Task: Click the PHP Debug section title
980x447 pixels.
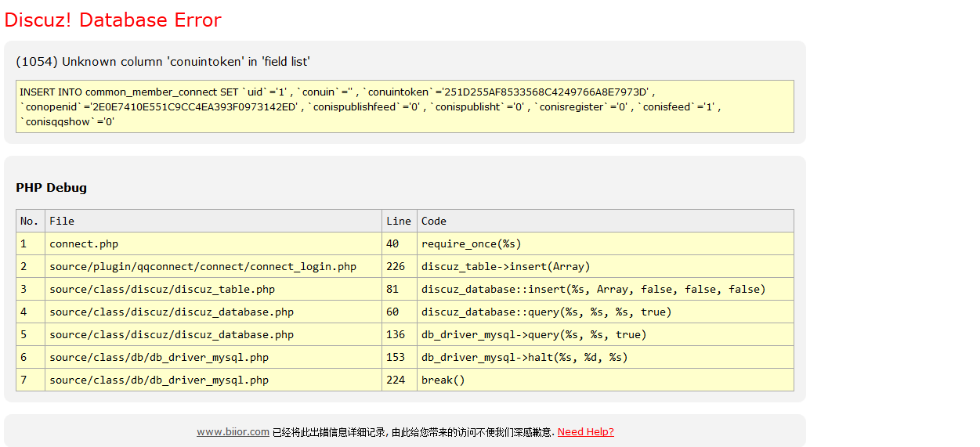Action: tap(51, 188)
